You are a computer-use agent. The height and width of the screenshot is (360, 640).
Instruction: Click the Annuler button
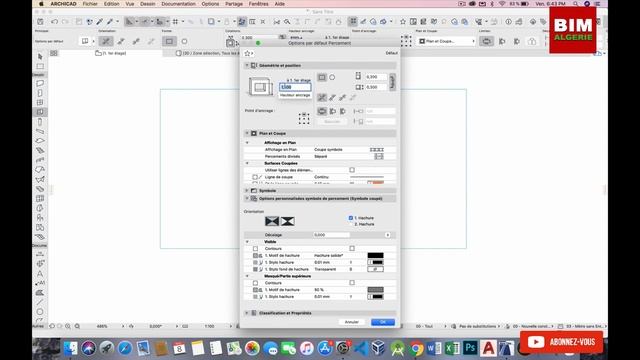pyautogui.click(x=352, y=322)
